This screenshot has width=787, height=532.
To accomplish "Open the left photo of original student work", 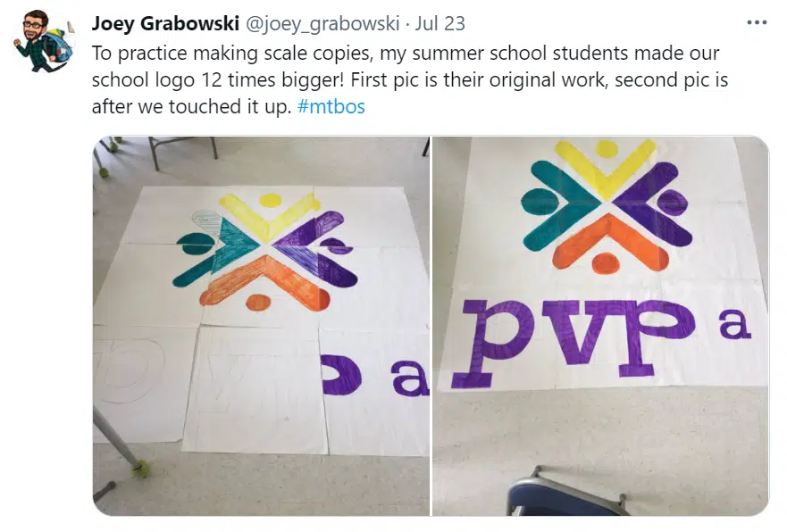I will (261, 326).
